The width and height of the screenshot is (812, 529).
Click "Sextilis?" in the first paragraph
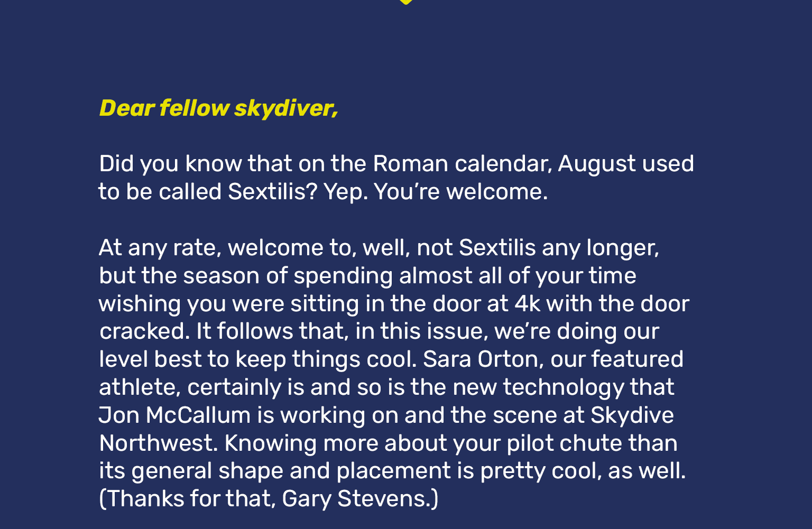point(272,192)
